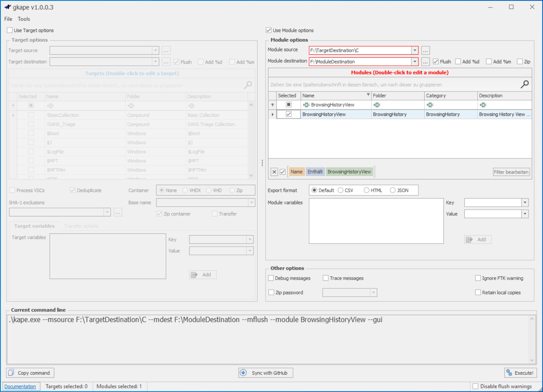The image size is (543, 392).
Task: Click the command line scrollbar down arrow
Action: click(x=532, y=360)
